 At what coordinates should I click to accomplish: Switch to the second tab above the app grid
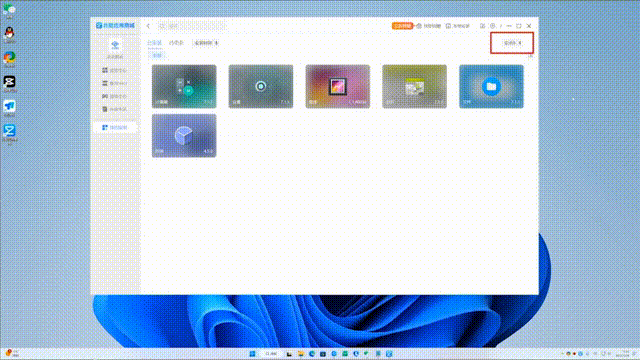(x=176, y=42)
